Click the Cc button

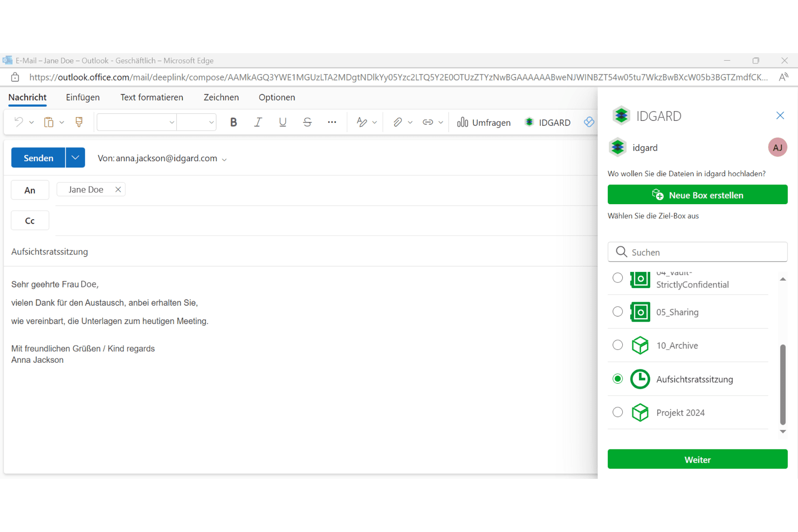30,221
